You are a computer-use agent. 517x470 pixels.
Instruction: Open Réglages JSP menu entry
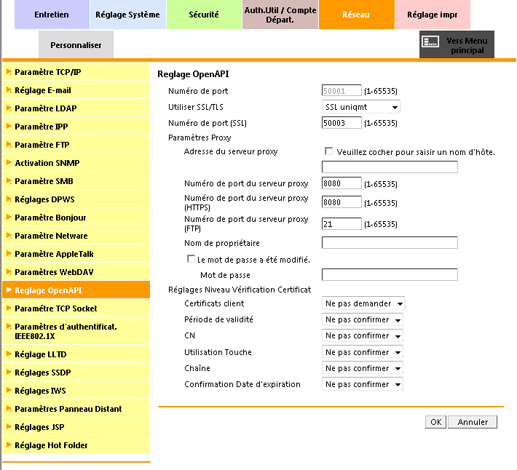point(76,427)
